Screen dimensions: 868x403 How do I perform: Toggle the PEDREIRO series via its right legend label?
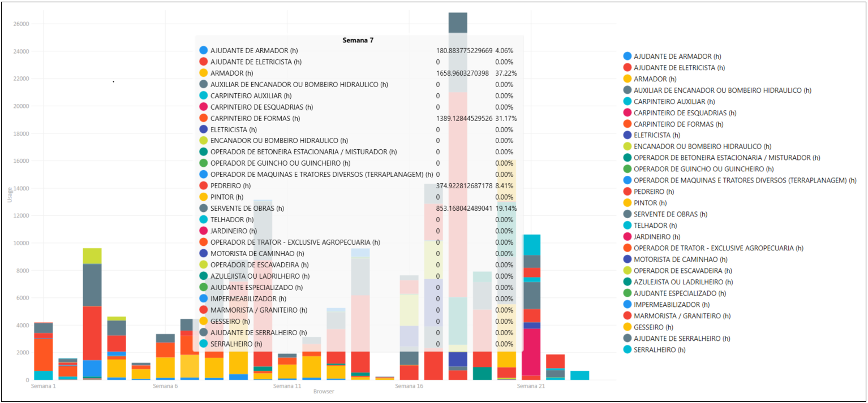(651, 192)
